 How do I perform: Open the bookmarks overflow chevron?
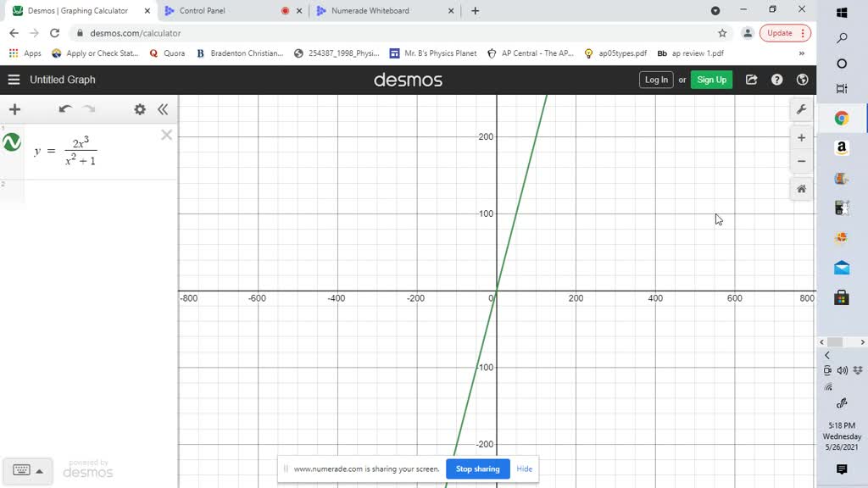tap(800, 53)
